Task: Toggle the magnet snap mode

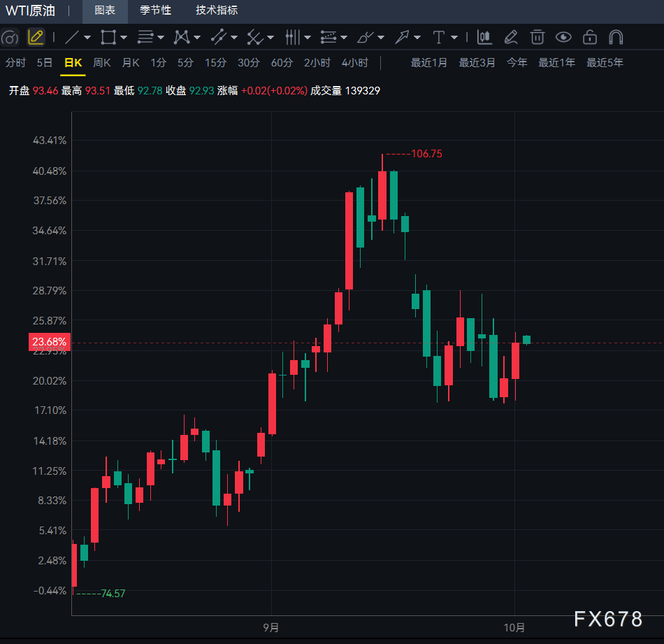Action: pyautogui.click(x=616, y=37)
